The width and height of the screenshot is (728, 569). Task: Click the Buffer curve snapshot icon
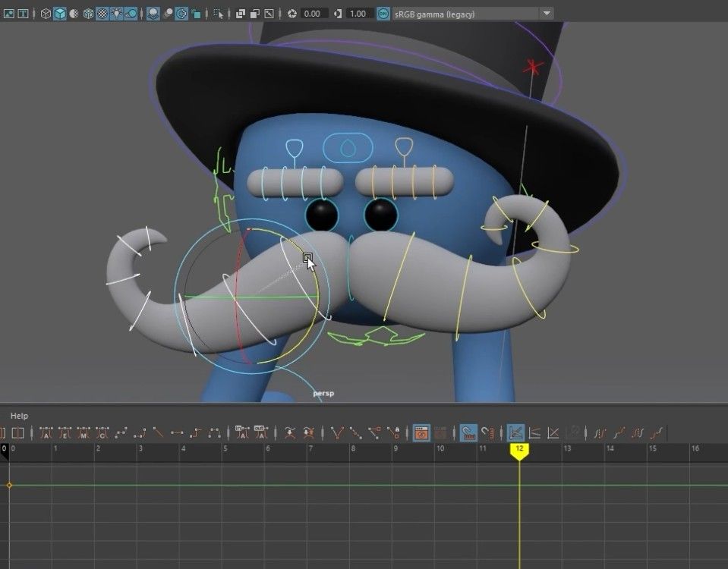(290, 433)
